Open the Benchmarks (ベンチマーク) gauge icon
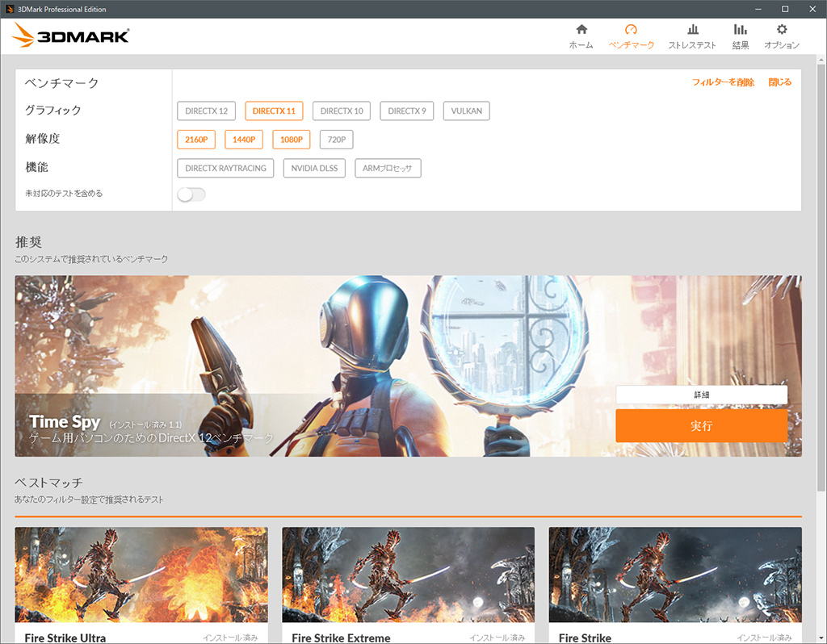 tap(631, 30)
